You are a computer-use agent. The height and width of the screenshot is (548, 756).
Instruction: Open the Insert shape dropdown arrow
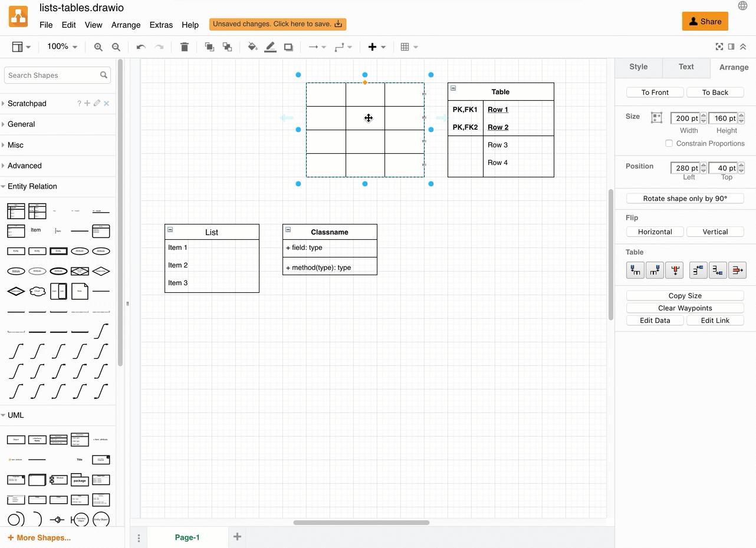coord(384,47)
